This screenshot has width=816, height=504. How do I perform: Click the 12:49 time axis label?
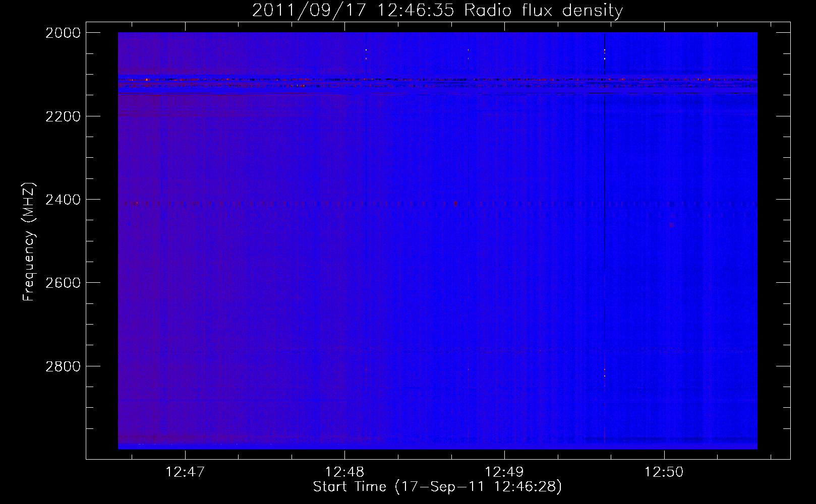click(504, 472)
